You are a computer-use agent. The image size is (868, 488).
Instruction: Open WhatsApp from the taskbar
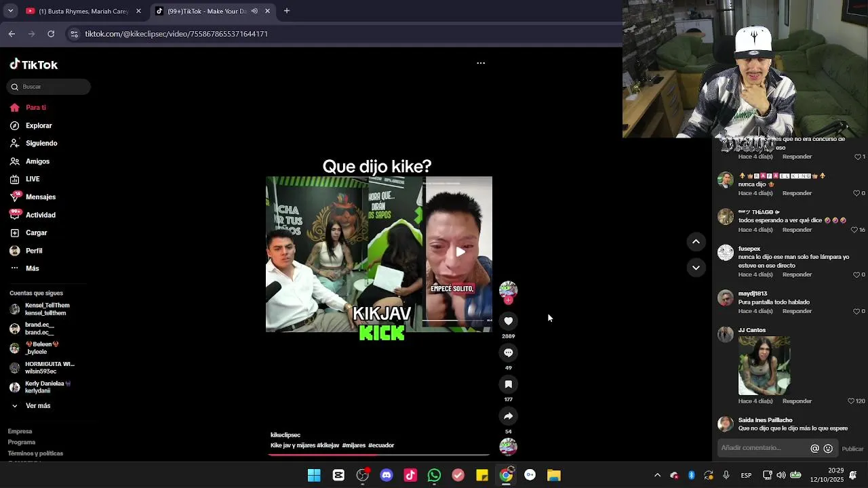434,475
